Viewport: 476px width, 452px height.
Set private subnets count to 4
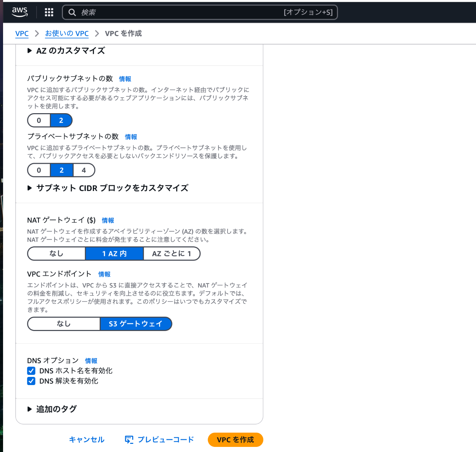(x=84, y=170)
